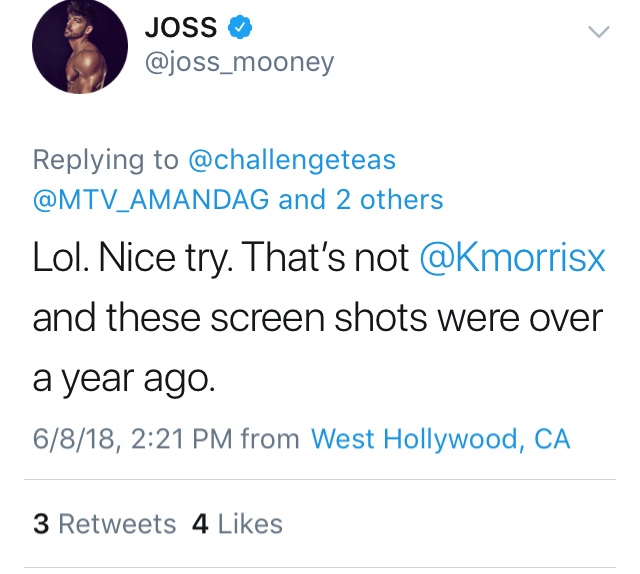Open the JOSS display name profile
640x574 pixels.
[181, 27]
